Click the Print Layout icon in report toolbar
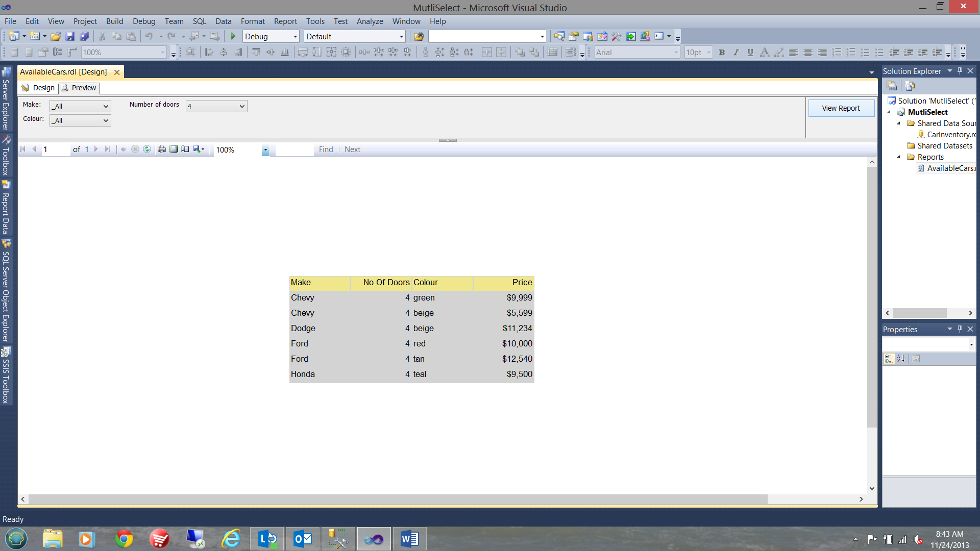980x551 pixels. 174,149
